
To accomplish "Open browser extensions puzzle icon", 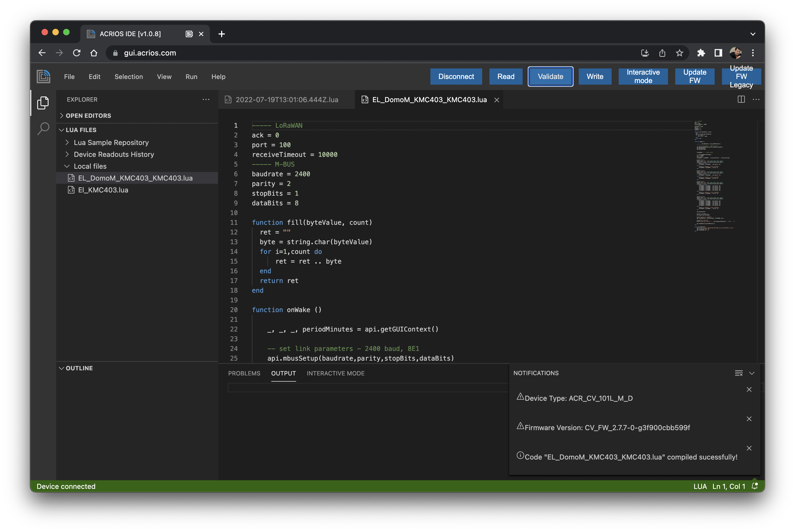I will [x=701, y=53].
